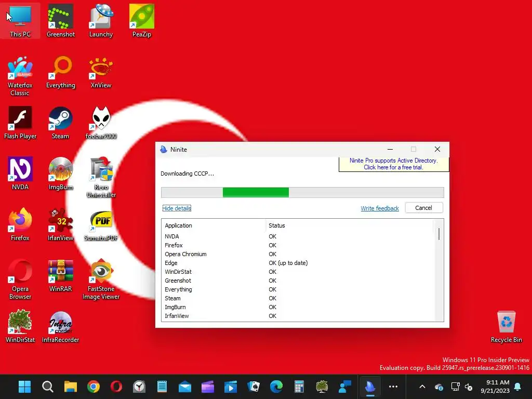532x399 pixels.
Task: Open Calculator from the taskbar
Action: pyautogui.click(x=299, y=387)
